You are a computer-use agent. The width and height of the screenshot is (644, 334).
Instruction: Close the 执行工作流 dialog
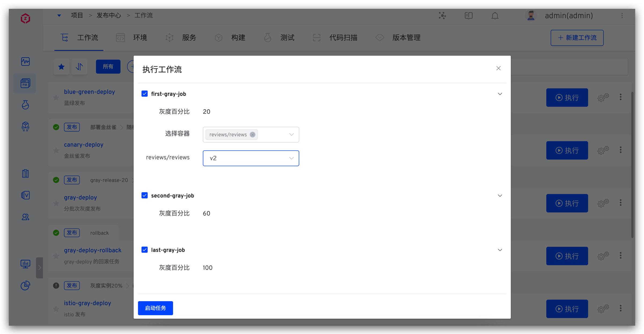tap(498, 68)
